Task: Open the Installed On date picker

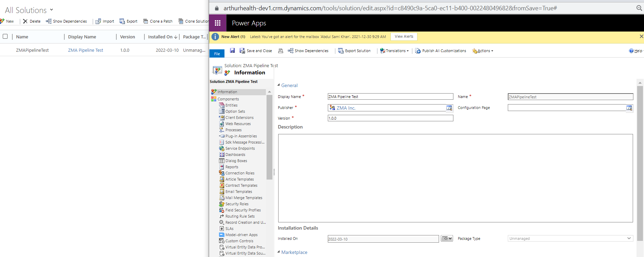Action: coord(447,238)
